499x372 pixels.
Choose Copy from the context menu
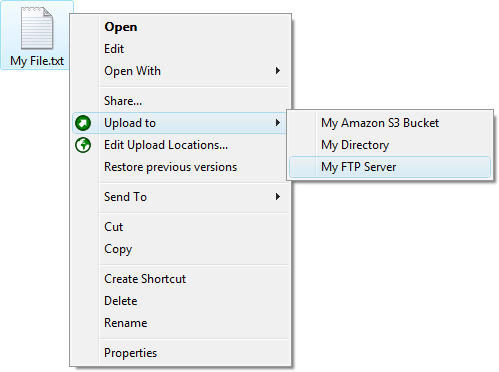pos(118,249)
